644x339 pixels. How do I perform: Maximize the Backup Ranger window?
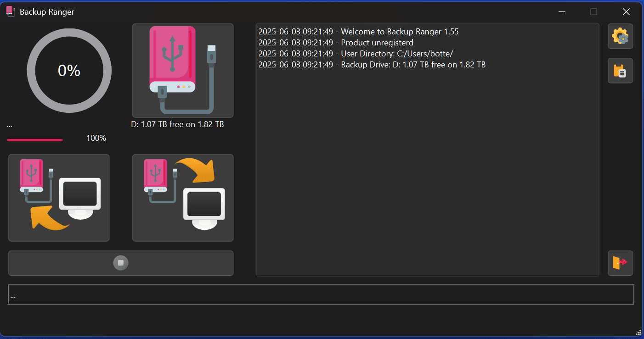593,11
